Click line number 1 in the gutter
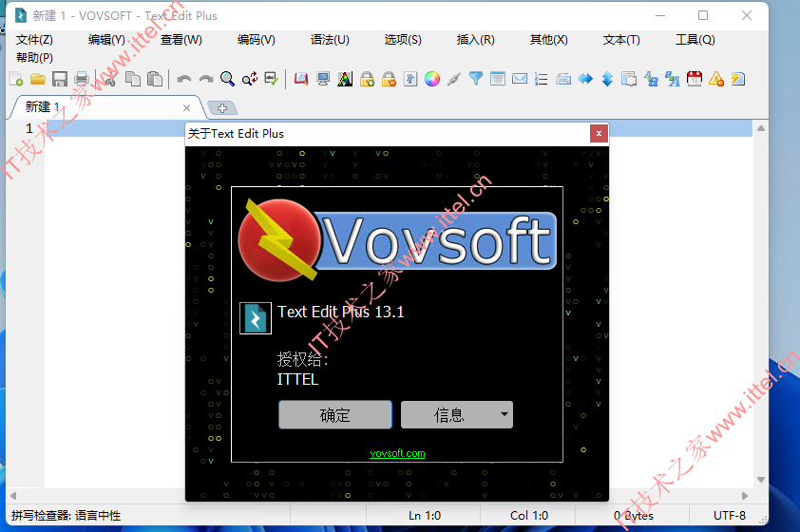Viewport: 800px width, 532px height. [x=29, y=128]
